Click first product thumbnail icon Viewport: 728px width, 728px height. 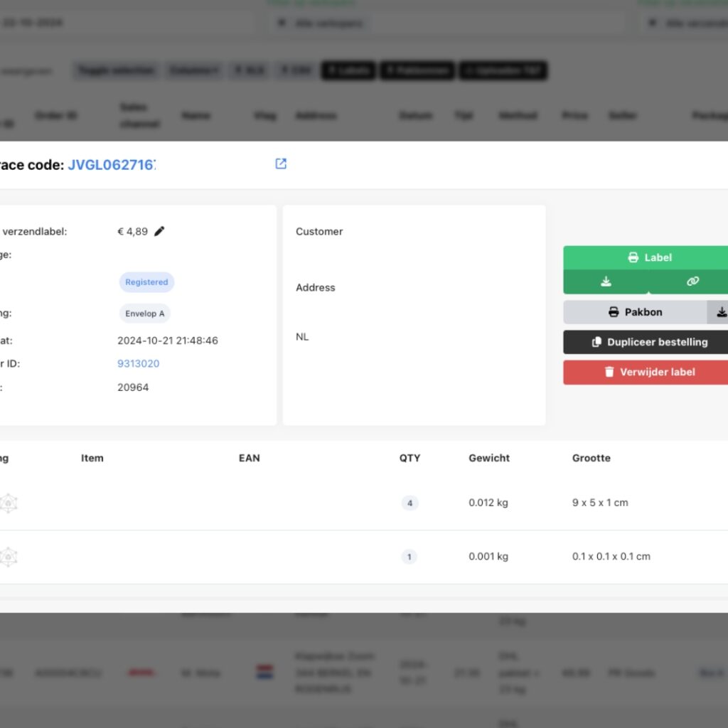pos(8,503)
